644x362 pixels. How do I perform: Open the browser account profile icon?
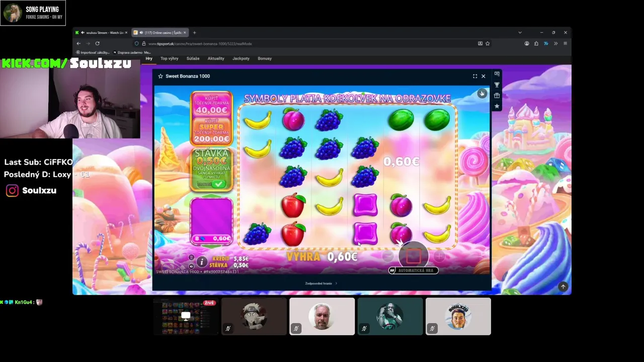tap(527, 44)
